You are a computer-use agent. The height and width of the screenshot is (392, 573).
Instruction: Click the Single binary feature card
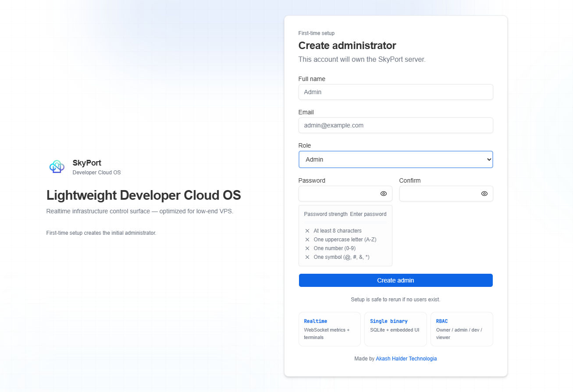pyautogui.click(x=395, y=329)
